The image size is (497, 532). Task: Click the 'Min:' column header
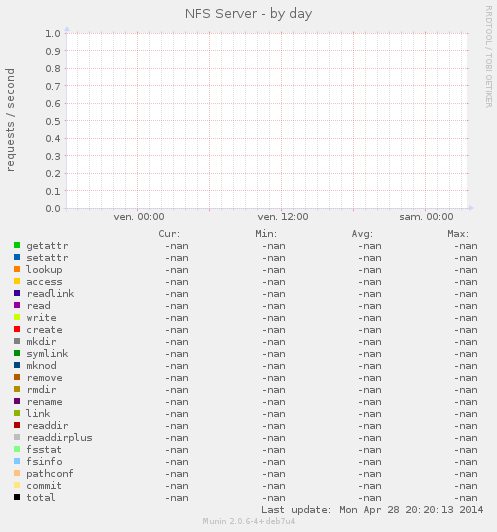[266, 234]
